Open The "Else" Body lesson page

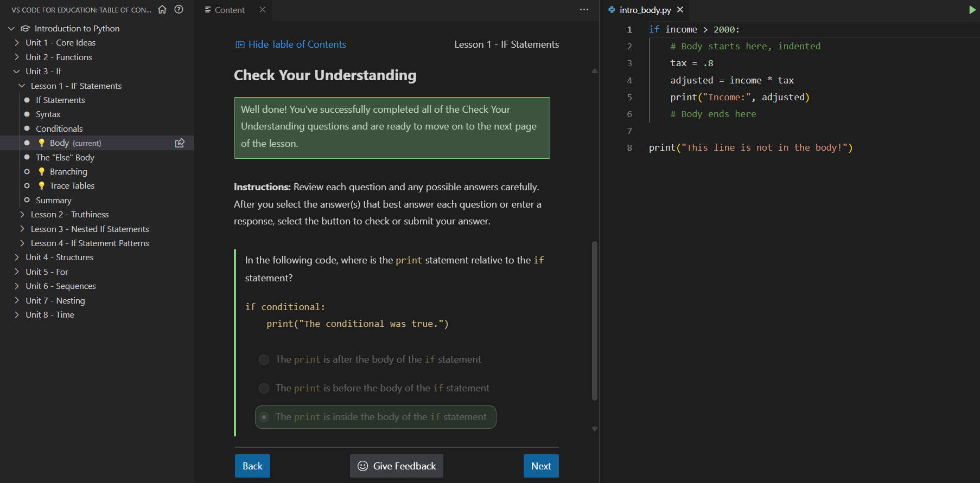(65, 158)
